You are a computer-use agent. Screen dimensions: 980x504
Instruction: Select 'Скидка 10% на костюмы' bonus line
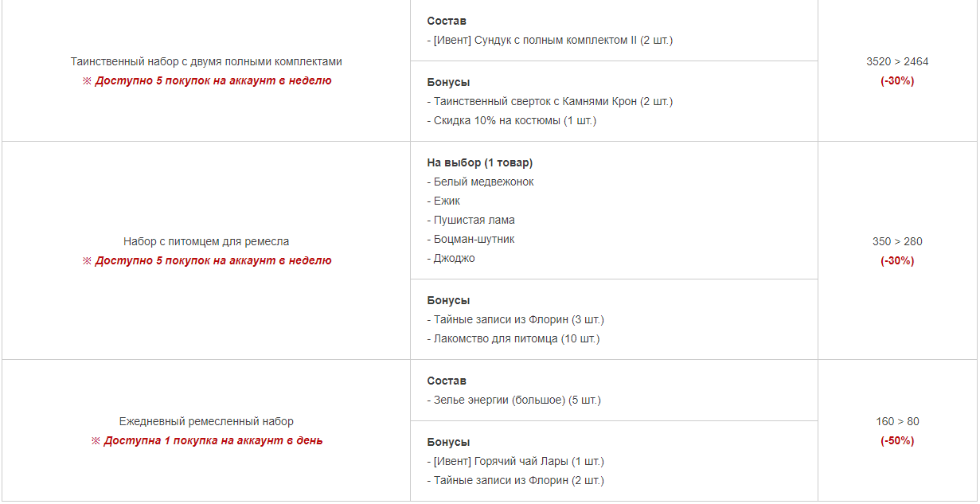[x=512, y=120]
